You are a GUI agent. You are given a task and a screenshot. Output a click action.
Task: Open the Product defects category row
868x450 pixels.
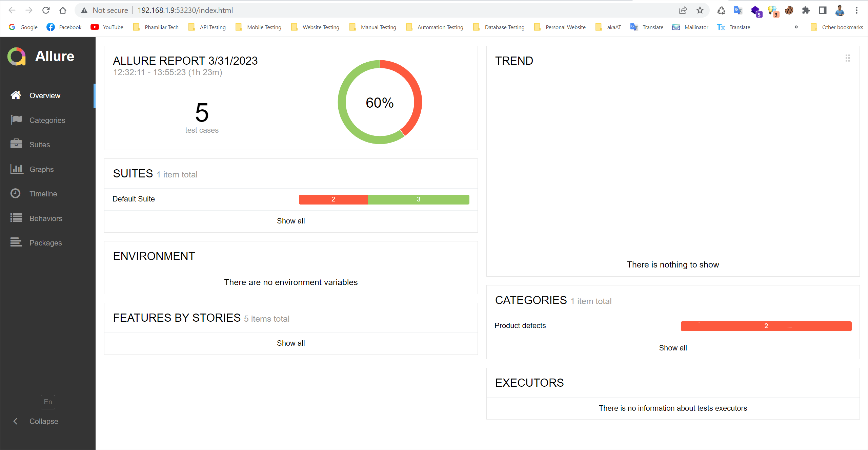click(x=673, y=326)
